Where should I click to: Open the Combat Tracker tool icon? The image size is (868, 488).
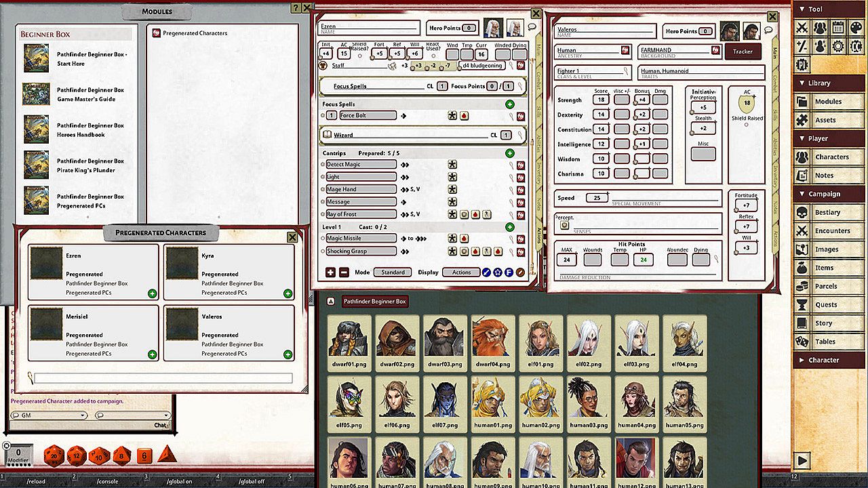802,28
